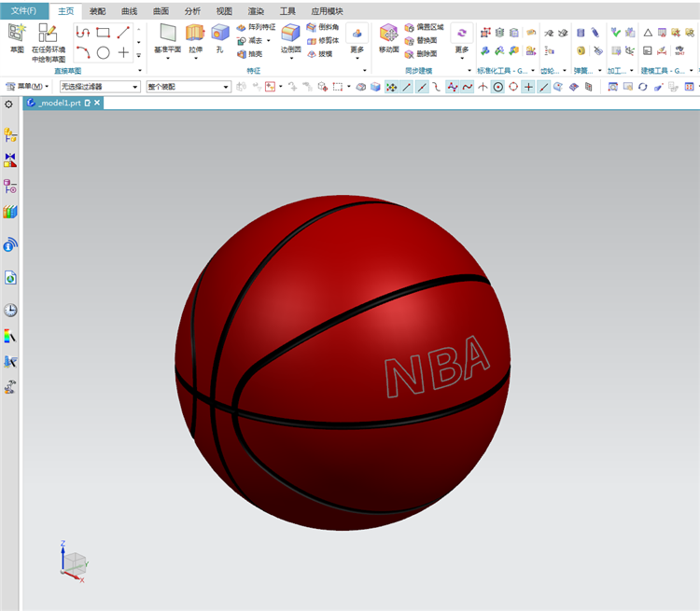Click the 倒斜角 chamfer button
The width and height of the screenshot is (700, 611).
(323, 27)
